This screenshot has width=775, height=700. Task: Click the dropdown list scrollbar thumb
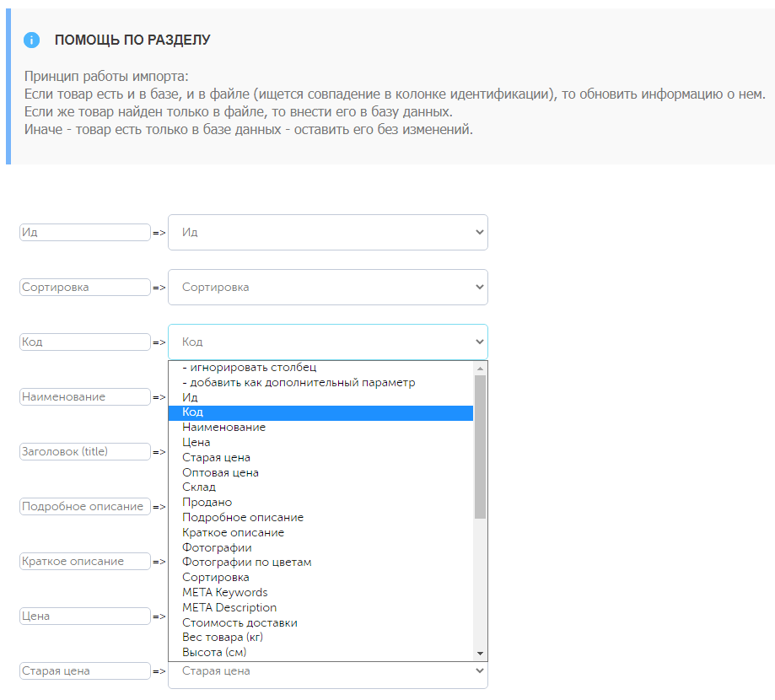(x=480, y=447)
